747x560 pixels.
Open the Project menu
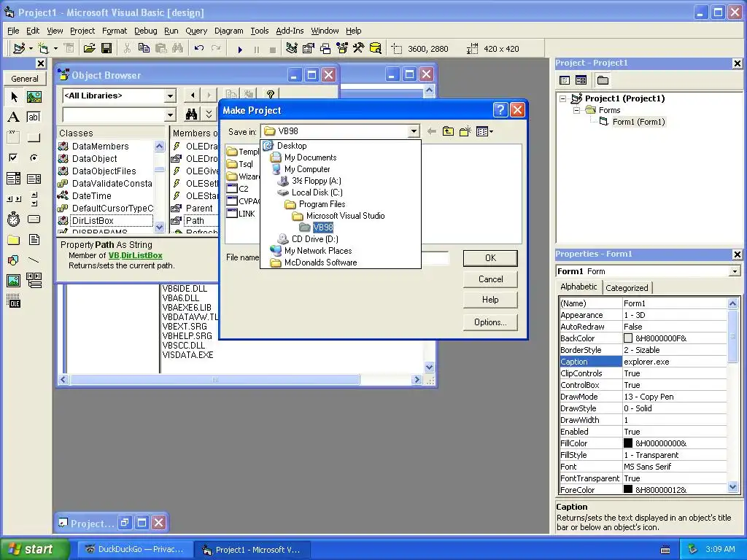click(82, 31)
